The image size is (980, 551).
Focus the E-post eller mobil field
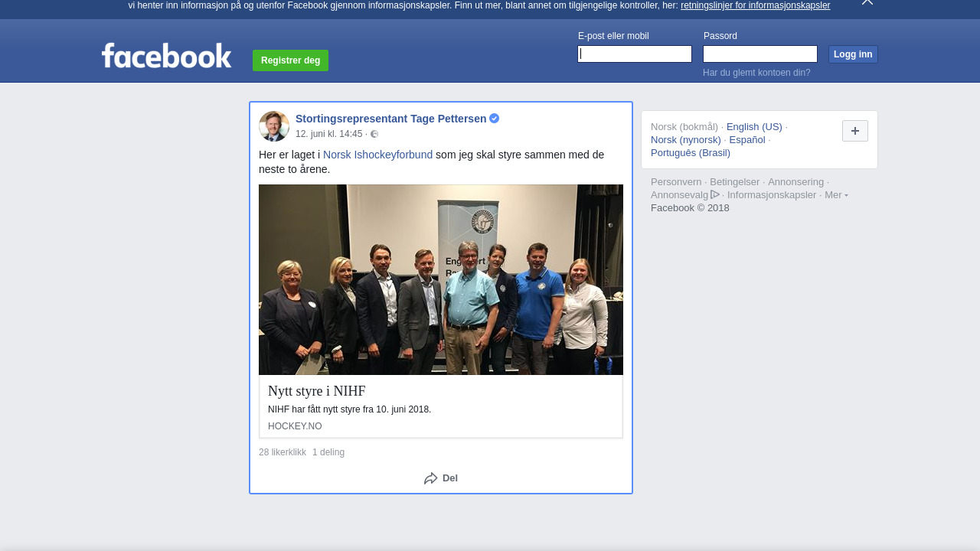(635, 54)
